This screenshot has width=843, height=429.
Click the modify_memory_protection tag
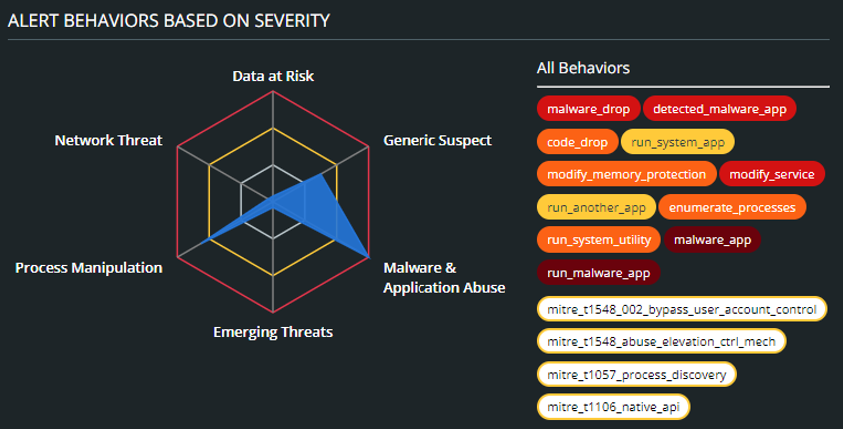(x=625, y=175)
